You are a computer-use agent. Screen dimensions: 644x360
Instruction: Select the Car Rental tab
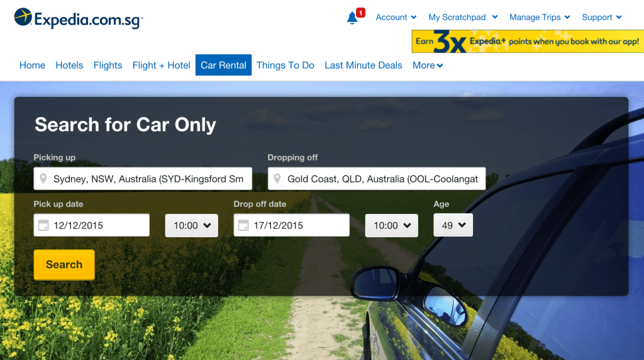coord(223,65)
